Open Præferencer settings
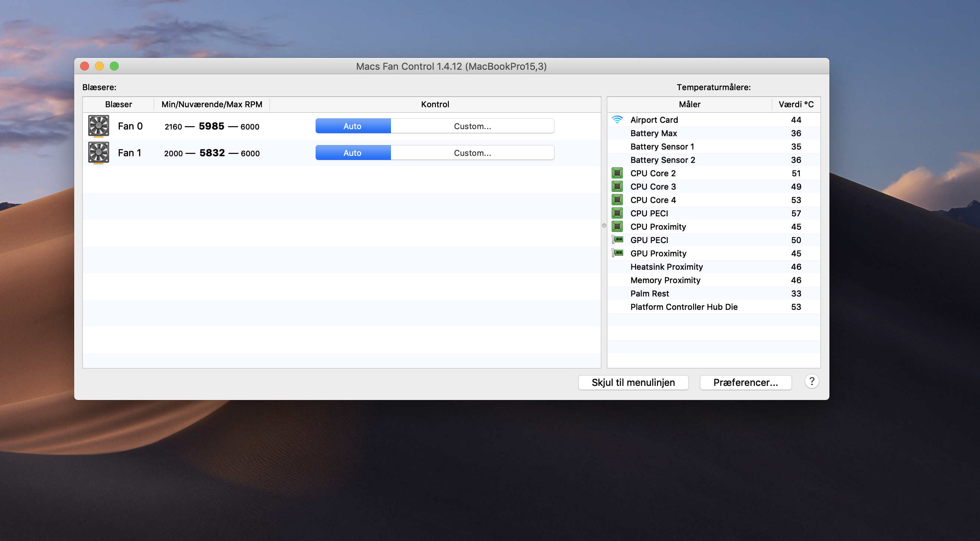Viewport: 980px width, 541px height. click(x=745, y=382)
